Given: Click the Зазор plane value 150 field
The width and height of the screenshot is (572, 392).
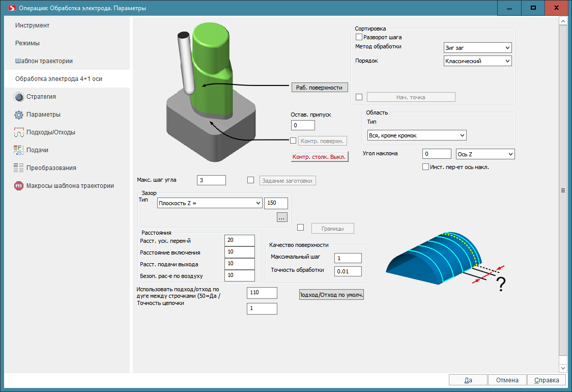Looking at the screenshot, I should coord(276,203).
